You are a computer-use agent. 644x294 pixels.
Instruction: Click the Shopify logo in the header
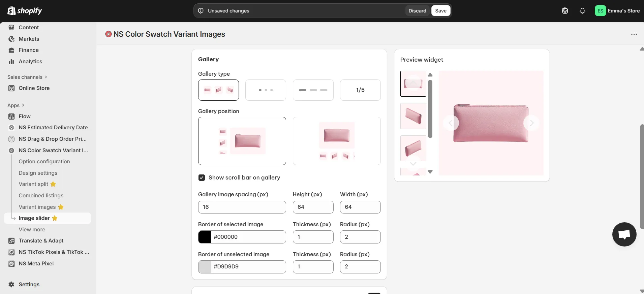(25, 11)
